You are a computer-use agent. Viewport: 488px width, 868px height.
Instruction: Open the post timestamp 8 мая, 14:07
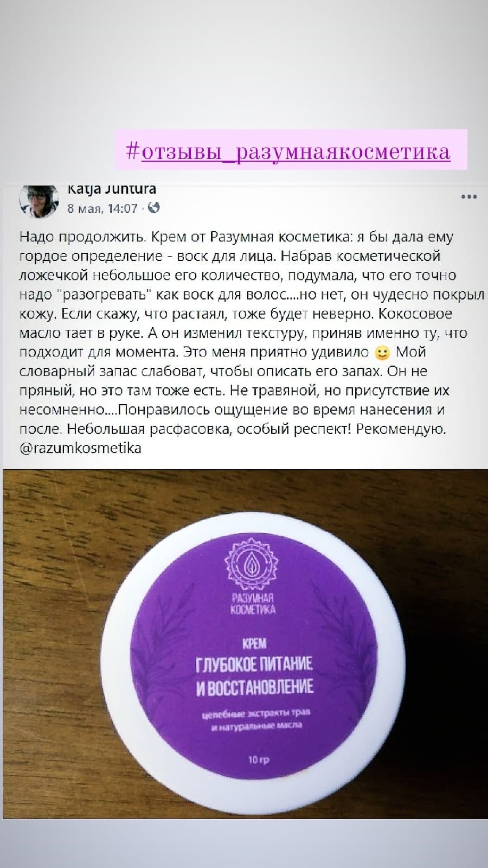[102, 208]
